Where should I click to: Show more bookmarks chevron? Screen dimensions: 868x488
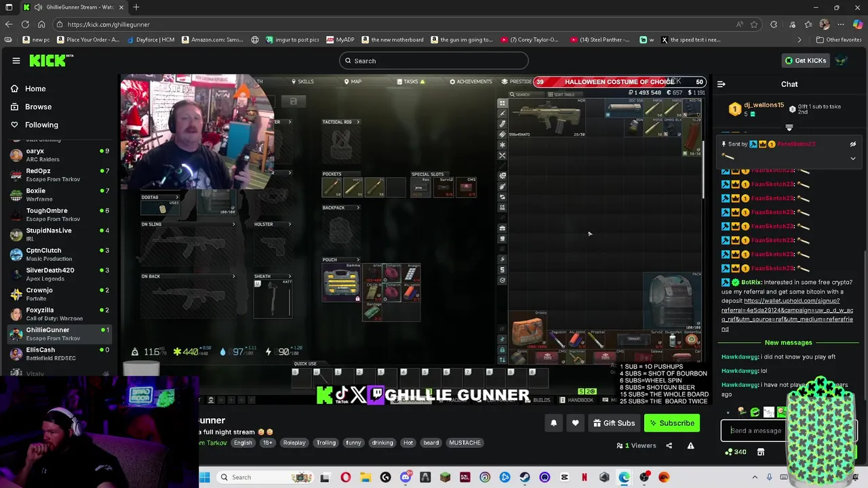click(799, 39)
